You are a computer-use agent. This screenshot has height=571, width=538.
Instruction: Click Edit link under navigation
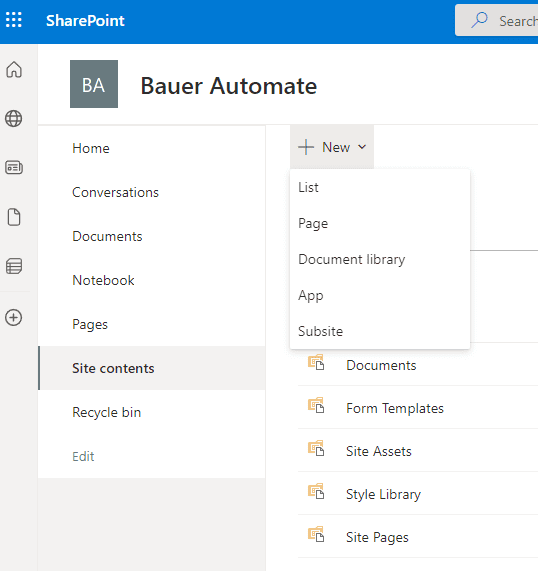[x=83, y=456]
